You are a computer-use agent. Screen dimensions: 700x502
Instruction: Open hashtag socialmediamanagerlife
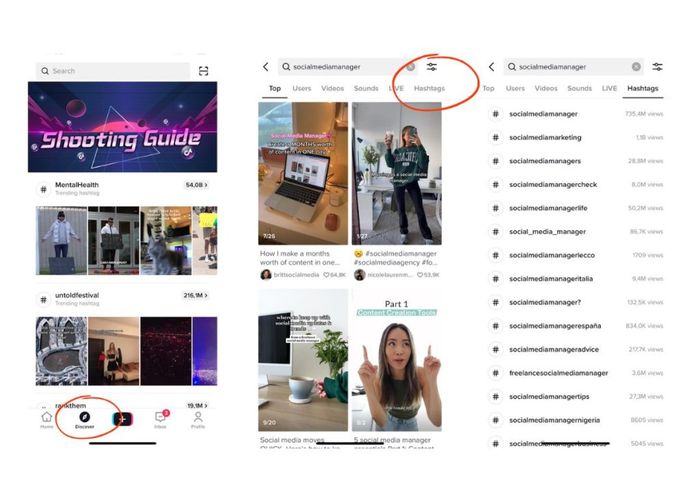click(x=576, y=208)
